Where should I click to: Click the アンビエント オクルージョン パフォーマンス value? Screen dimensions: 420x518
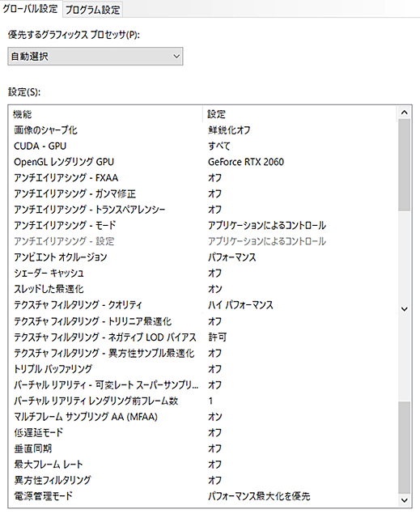tap(232, 257)
